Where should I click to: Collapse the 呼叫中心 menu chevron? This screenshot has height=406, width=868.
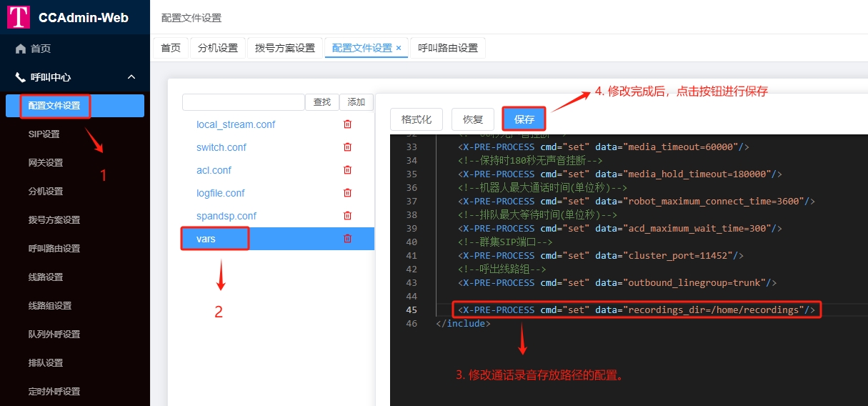pos(131,77)
